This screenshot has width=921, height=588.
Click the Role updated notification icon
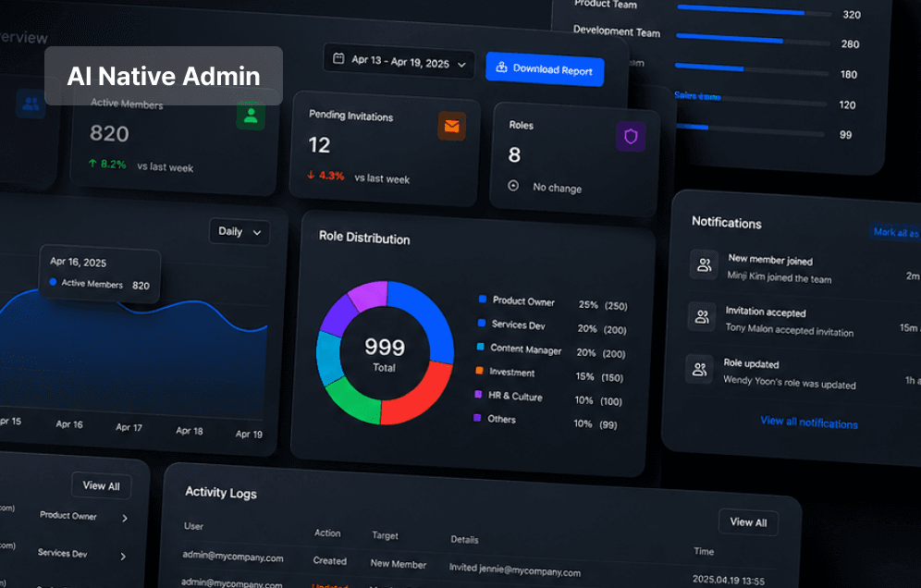click(x=700, y=369)
